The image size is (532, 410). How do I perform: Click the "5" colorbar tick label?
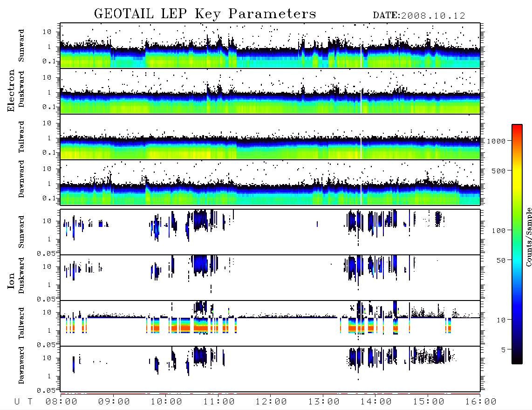tap(503, 349)
